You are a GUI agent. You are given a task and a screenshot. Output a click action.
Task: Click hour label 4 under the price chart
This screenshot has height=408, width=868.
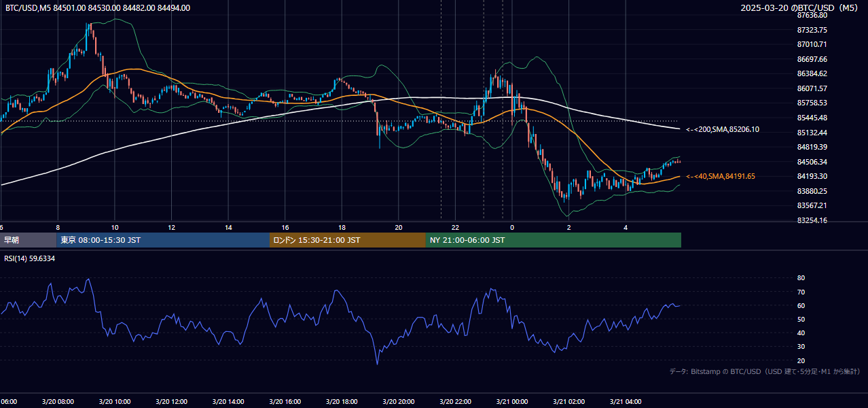tap(626, 228)
